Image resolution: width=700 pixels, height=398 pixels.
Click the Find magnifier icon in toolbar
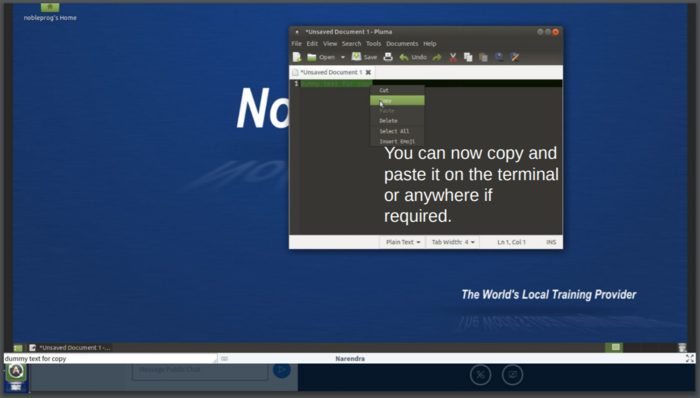coord(499,57)
